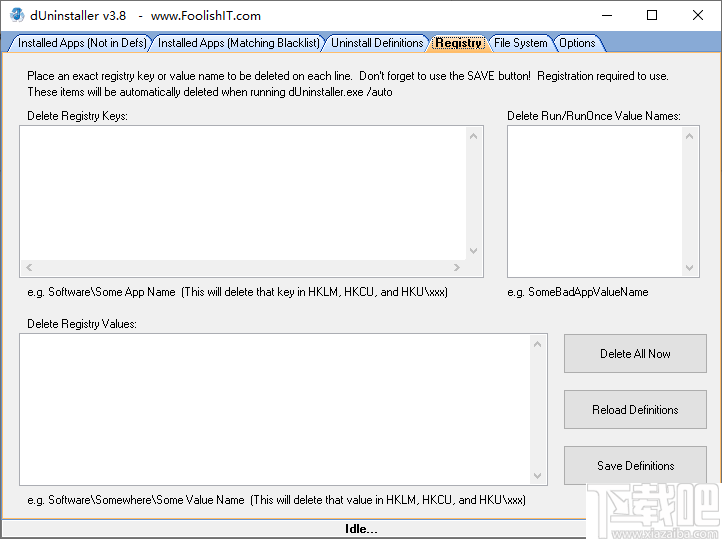Open the Uninstall Definitions tab
The height and width of the screenshot is (539, 722).
(x=377, y=43)
